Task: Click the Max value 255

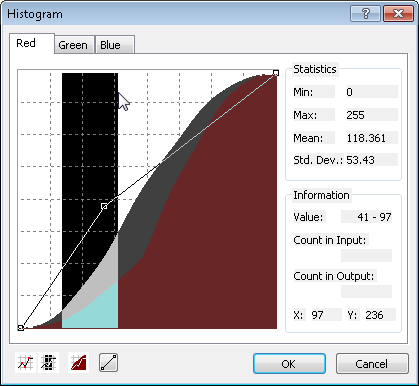Action: (372, 115)
